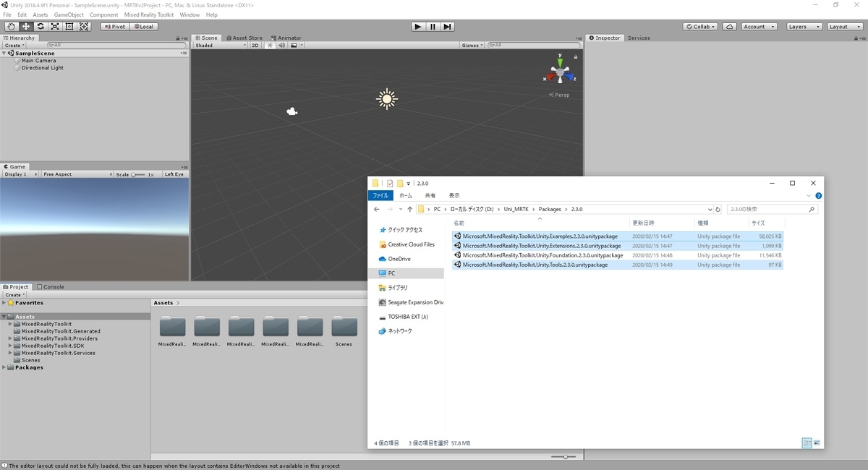Expand the Packages folder in Project panel
Viewport: 868px width, 470px height.
[x=4, y=367]
